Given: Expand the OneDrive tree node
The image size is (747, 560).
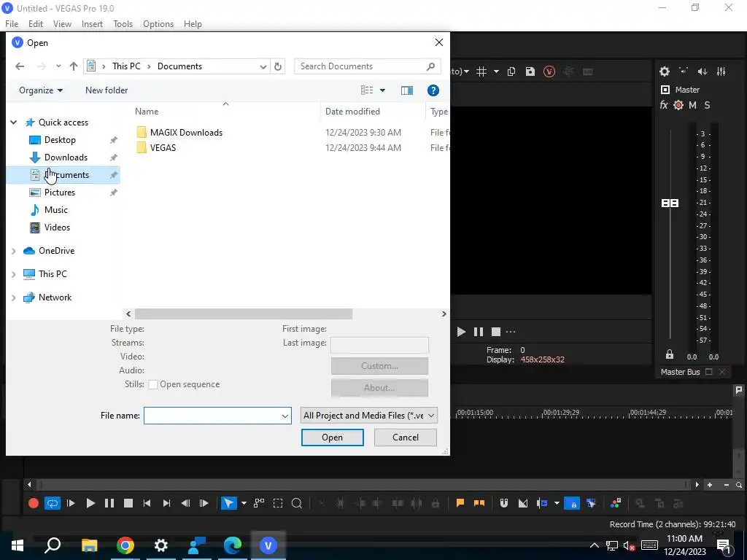Looking at the screenshot, I should [x=13, y=251].
